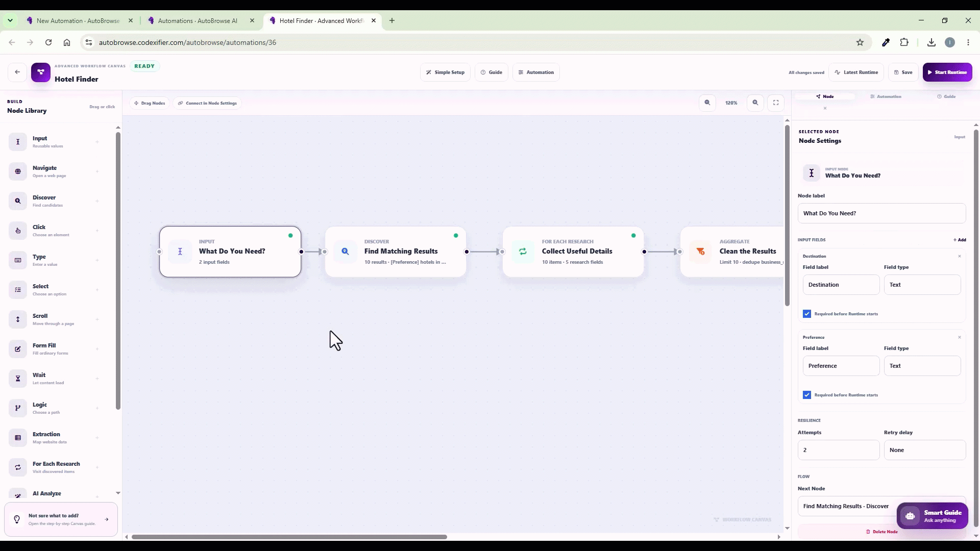The width and height of the screenshot is (980, 551).
Task: Zoom out the canvas with minus magnifier
Action: (x=707, y=103)
